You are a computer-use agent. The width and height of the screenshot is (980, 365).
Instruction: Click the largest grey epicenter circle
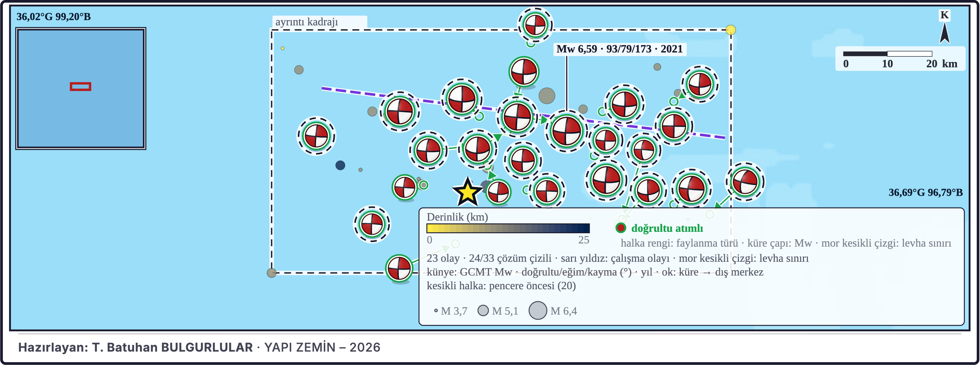tap(547, 95)
